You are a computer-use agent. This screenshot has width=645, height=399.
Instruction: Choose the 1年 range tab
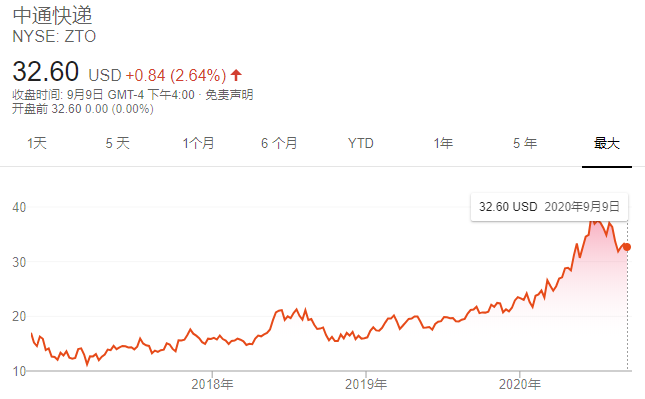click(443, 143)
